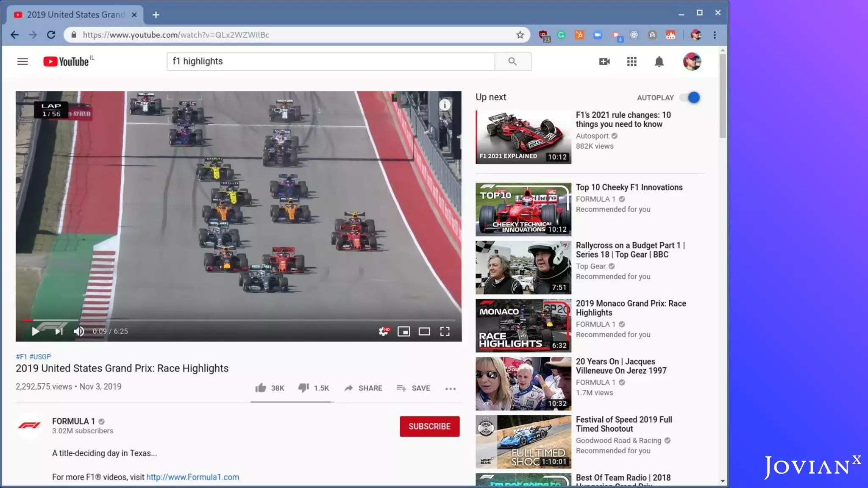Click the video progress bar
The width and height of the screenshot is (868, 488).
click(x=237, y=320)
